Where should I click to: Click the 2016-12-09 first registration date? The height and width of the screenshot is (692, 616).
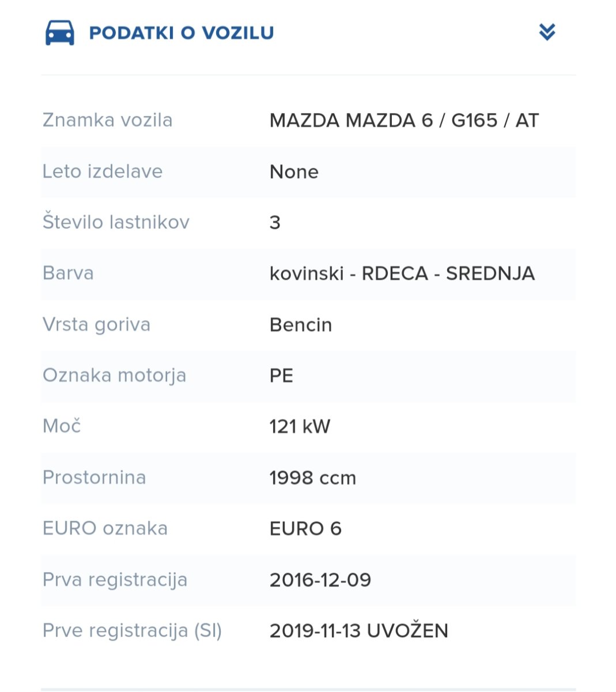point(320,580)
